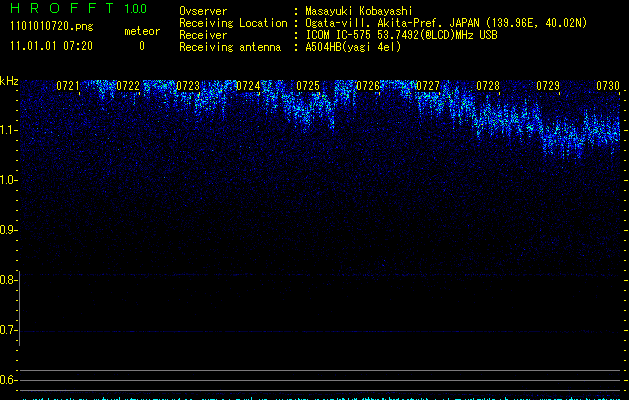Click the 0726 time marker
The width and height of the screenshot is (629, 400).
tap(368, 86)
